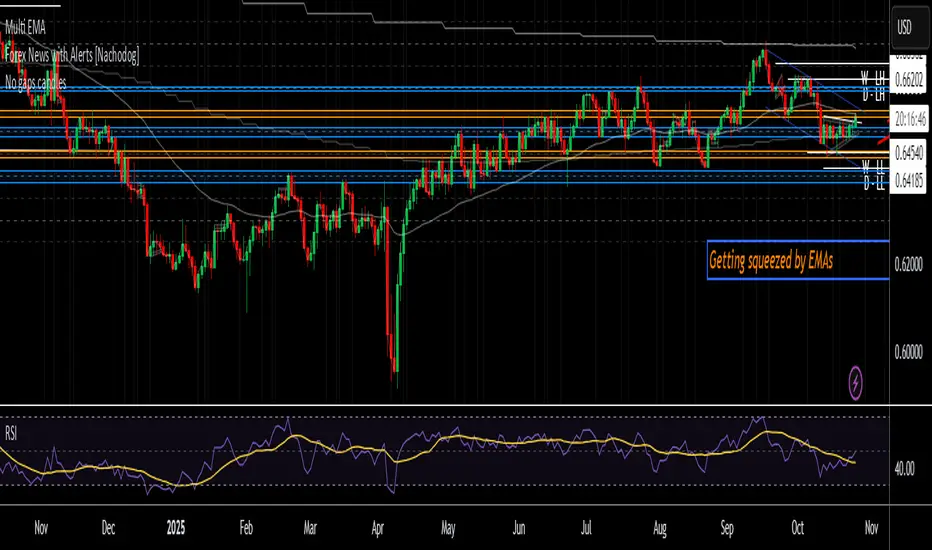Image resolution: width=932 pixels, height=550 pixels.
Task: Click the Sep label on time axis
Action: pos(727,527)
